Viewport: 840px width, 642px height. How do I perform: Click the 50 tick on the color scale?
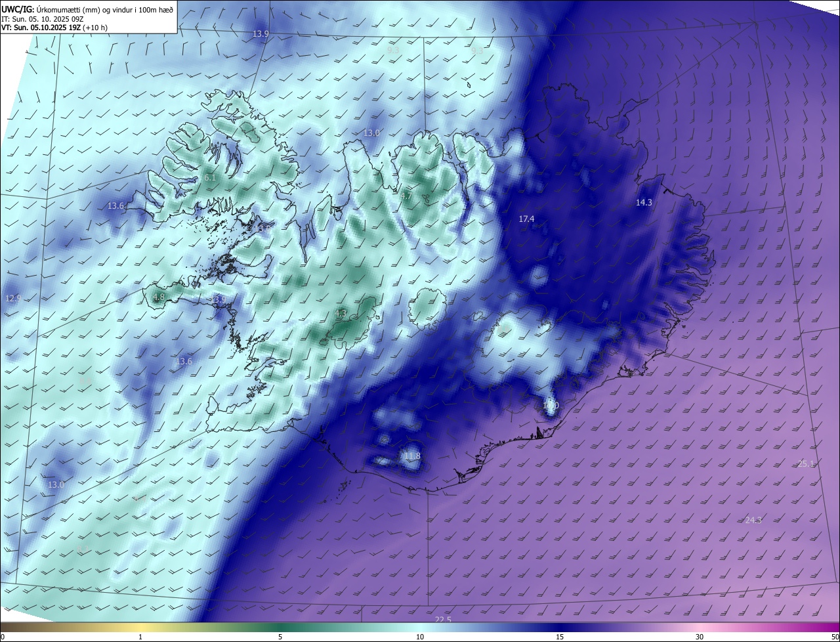pos(835,637)
